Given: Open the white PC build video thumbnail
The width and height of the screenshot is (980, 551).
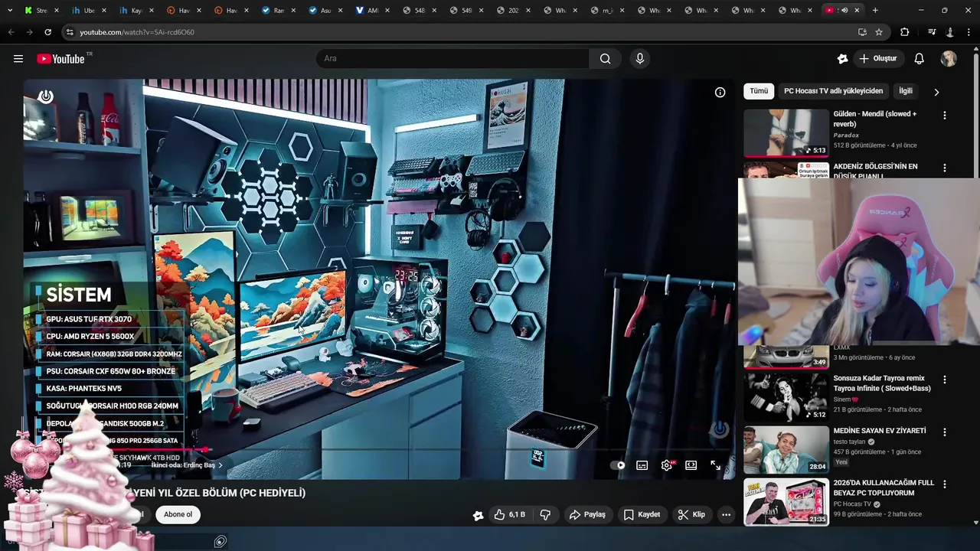Looking at the screenshot, I should pyautogui.click(x=786, y=502).
